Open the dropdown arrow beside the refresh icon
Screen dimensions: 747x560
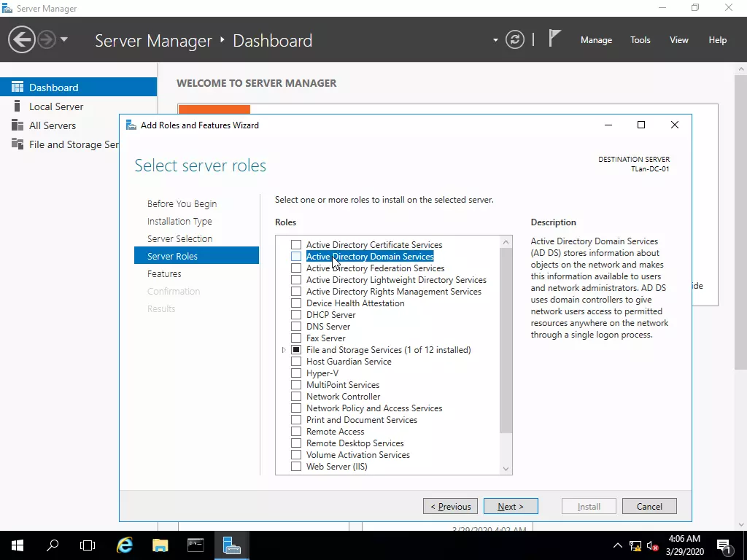(x=495, y=40)
